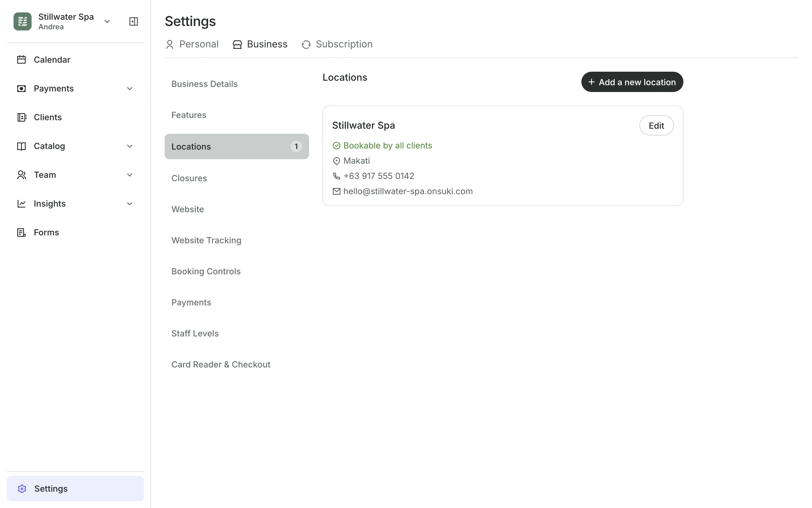Click the map pin icon beside Makati
The image size is (812, 508).
[337, 161]
